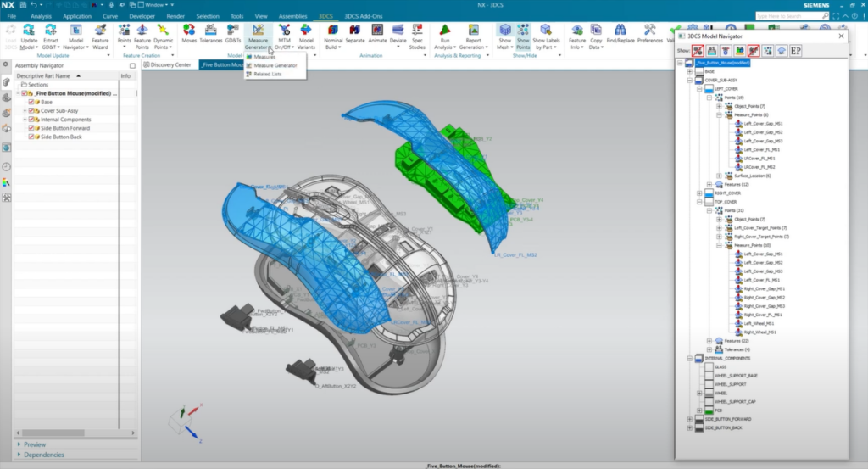Collapse LEFT_COVER node

point(699,88)
